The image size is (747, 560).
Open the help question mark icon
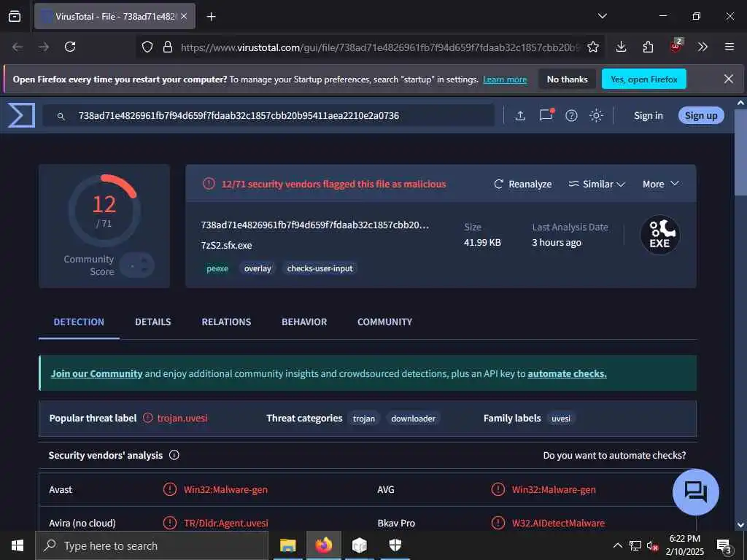tap(571, 116)
